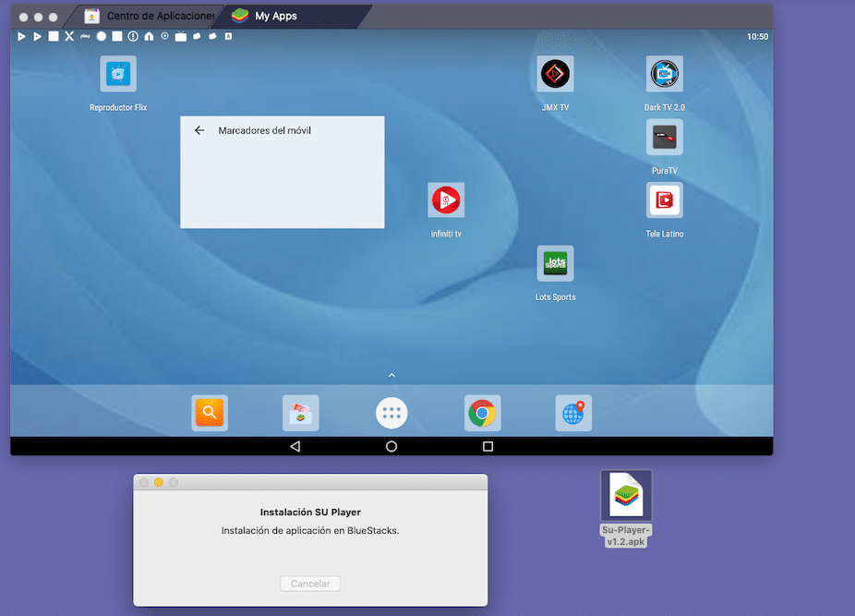
Task: Launch the JMX TV app
Action: tap(555, 73)
